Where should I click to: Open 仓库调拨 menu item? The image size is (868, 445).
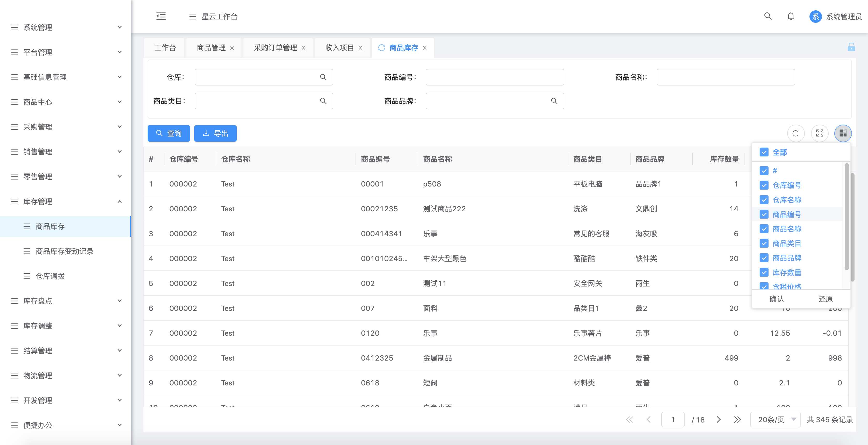[x=65, y=276]
